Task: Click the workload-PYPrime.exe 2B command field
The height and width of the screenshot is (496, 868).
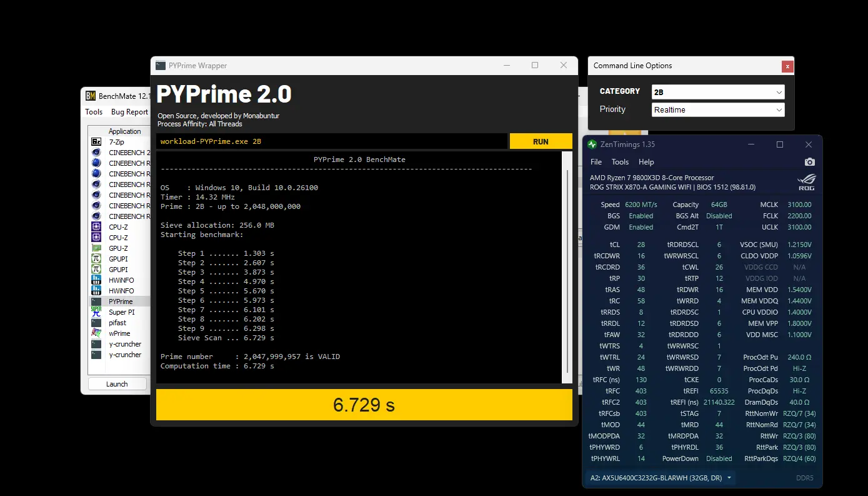Action: 332,141
